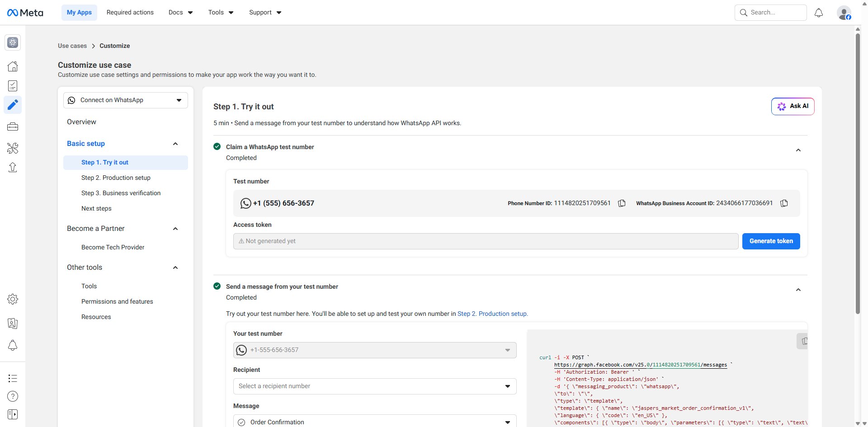Click the Search field in top bar
The image size is (868, 427).
(770, 13)
